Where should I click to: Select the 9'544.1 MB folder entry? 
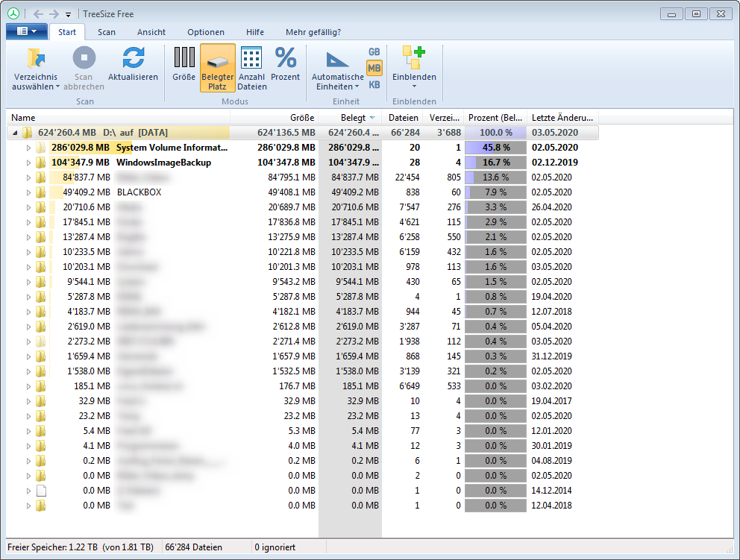[303, 282]
